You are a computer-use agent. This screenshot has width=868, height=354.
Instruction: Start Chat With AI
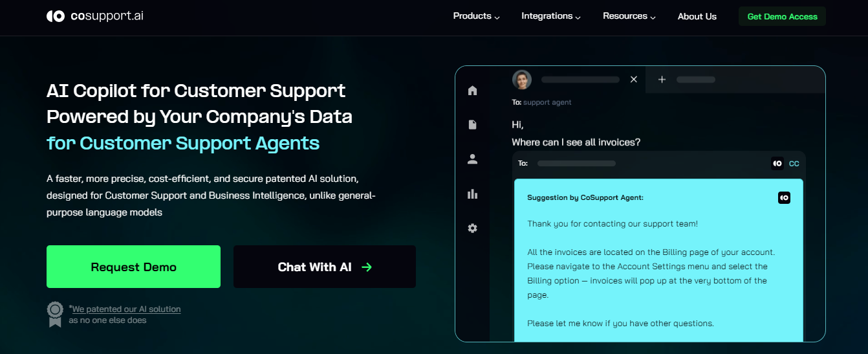click(324, 267)
